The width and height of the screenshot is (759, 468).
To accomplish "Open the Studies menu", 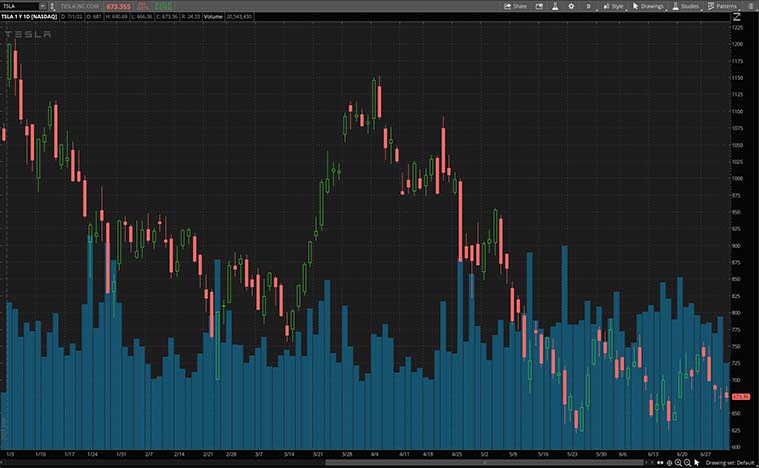I will (x=686, y=6).
